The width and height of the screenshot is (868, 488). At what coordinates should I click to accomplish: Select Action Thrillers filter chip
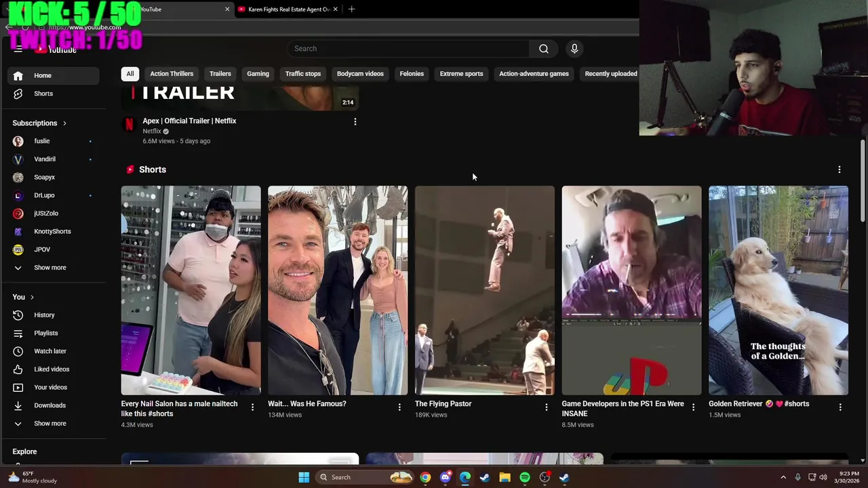172,74
